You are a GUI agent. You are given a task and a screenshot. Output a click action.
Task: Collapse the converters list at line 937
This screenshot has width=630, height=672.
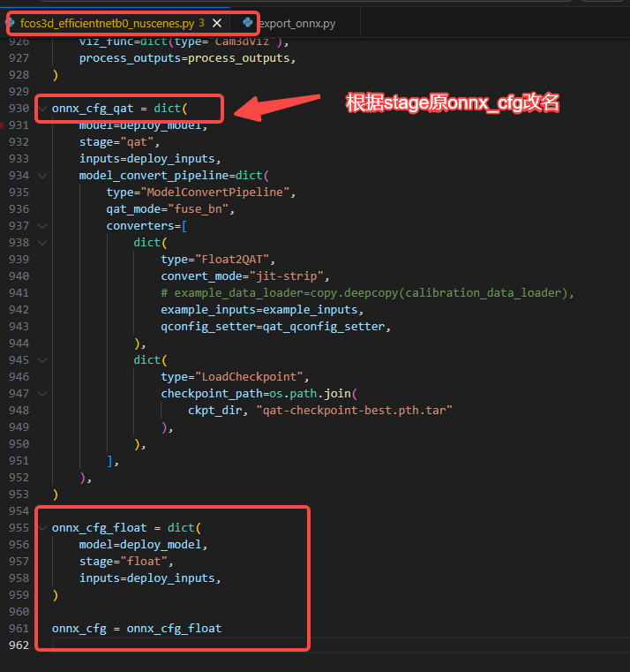coord(42,226)
